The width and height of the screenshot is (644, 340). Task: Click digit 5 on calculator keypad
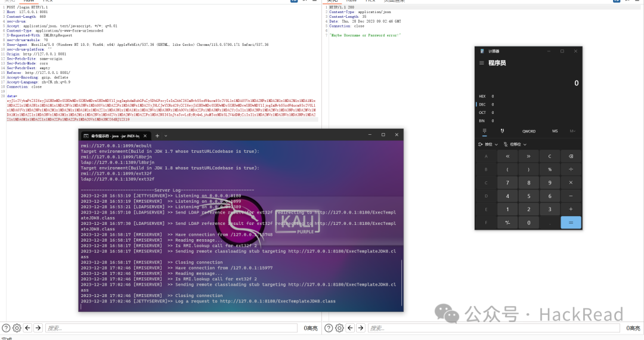[528, 196]
